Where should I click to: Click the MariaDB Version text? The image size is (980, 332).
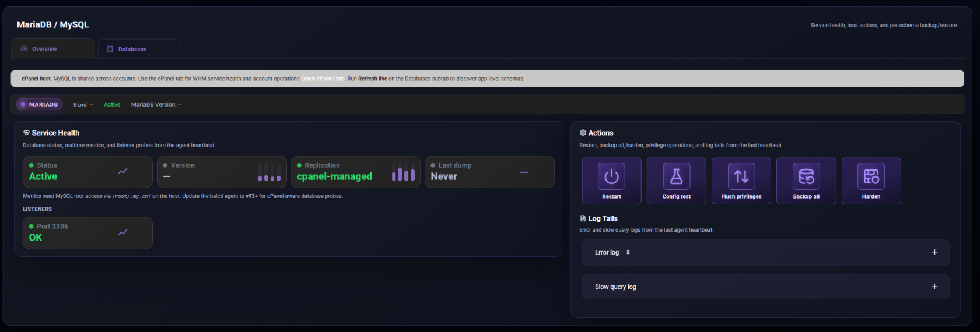(x=156, y=105)
